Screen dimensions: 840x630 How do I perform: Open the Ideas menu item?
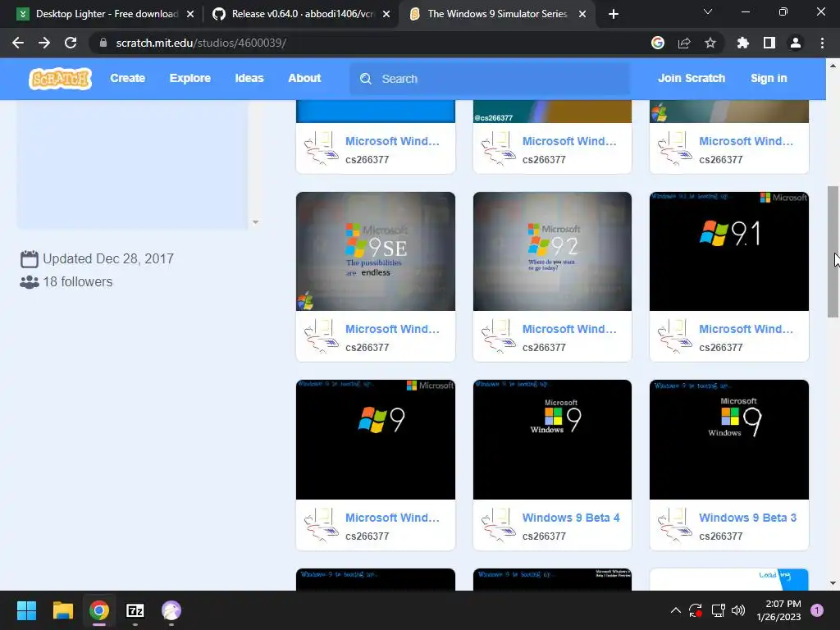(249, 78)
